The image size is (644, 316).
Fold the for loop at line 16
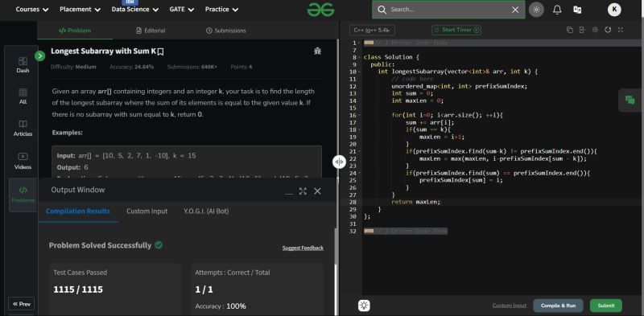[360, 115]
